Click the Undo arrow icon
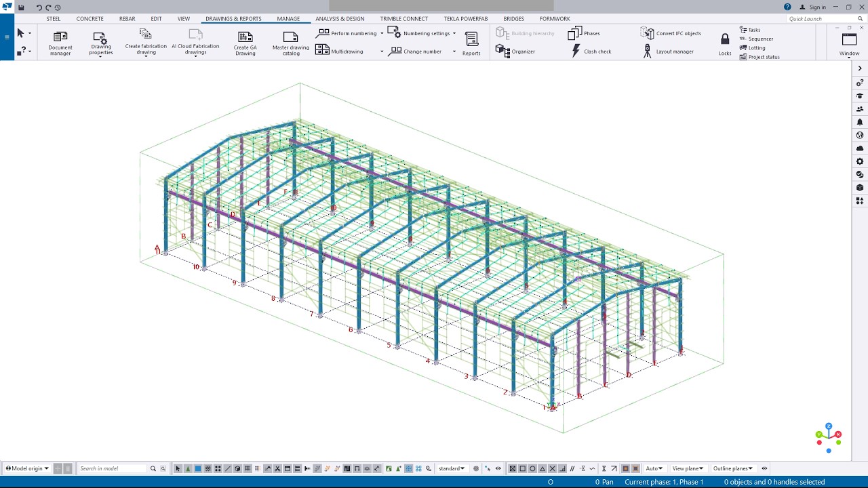The image size is (868, 488). point(39,7)
